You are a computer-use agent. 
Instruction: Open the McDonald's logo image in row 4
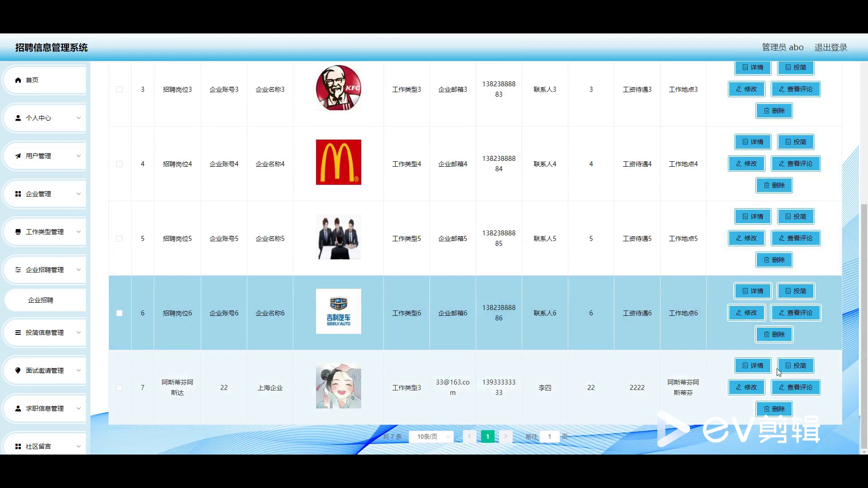coord(339,162)
